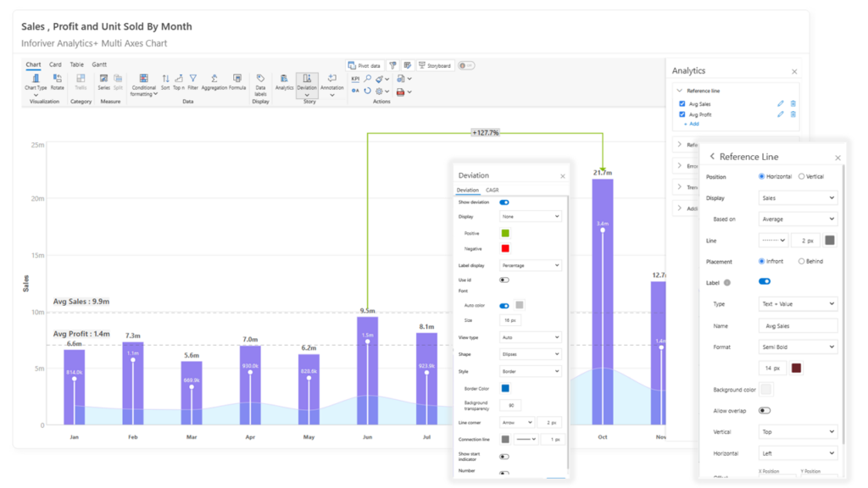This screenshot has height=488, width=868.
Task: Edit the Avg Sales reference line
Action: [x=781, y=103]
